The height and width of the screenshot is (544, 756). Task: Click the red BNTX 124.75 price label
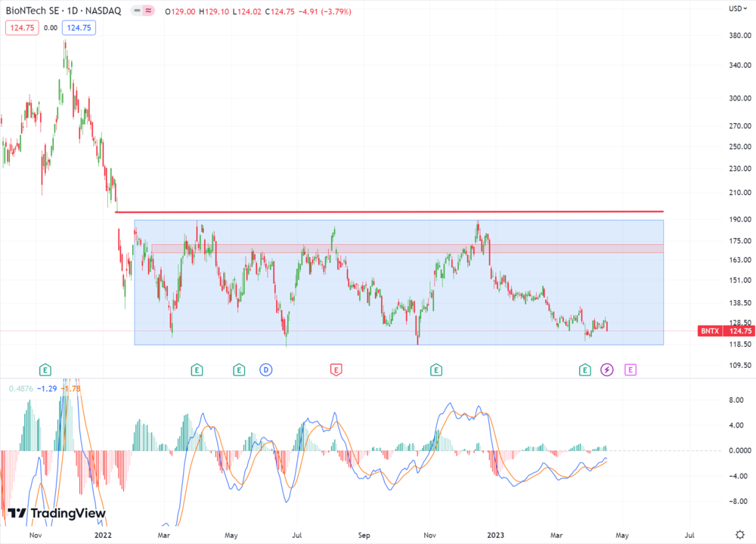pyautogui.click(x=726, y=331)
